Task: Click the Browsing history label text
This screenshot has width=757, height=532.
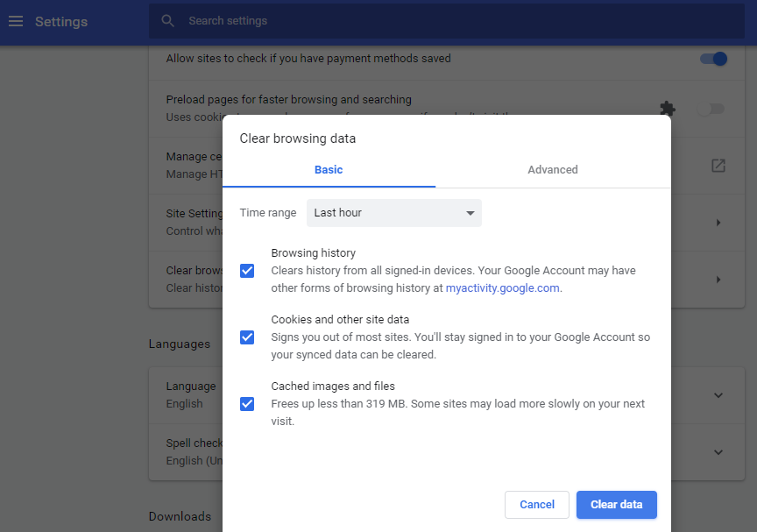Action: (x=314, y=253)
